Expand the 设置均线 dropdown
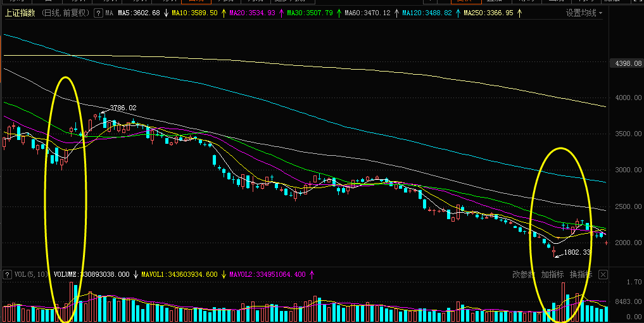 point(584,13)
